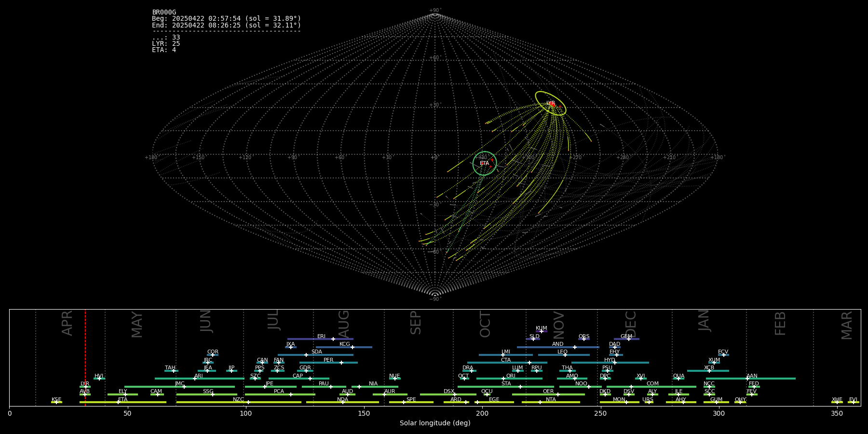Click the 'Beg: 20250422 02:57:54' line
This screenshot has width=868, height=434.
pos(227,19)
